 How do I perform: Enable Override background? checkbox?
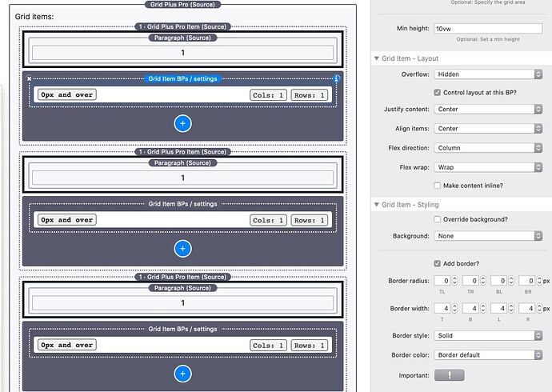point(438,219)
